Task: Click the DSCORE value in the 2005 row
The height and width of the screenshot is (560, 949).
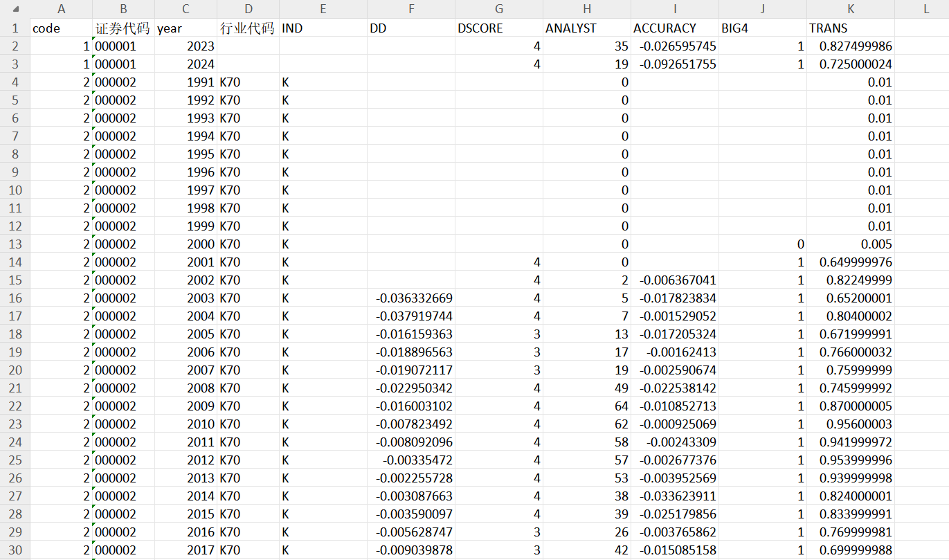Action: pos(499,334)
